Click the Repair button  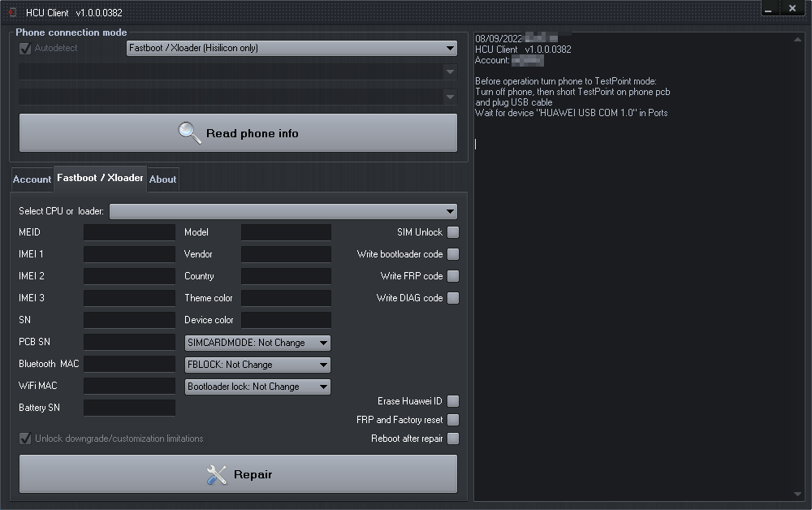pos(238,474)
